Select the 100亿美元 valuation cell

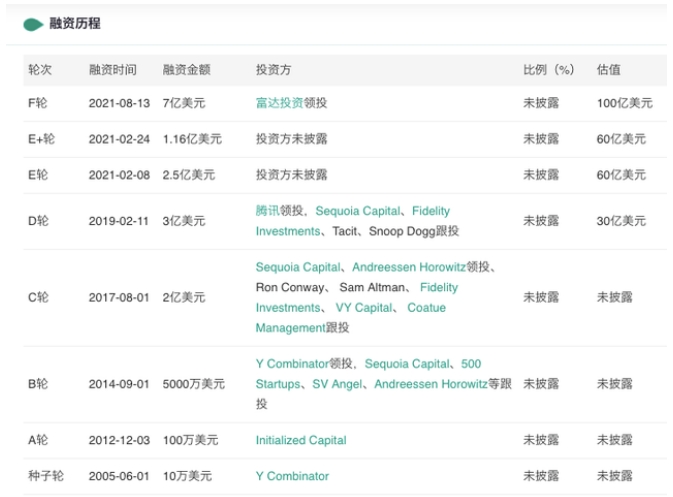click(x=624, y=103)
